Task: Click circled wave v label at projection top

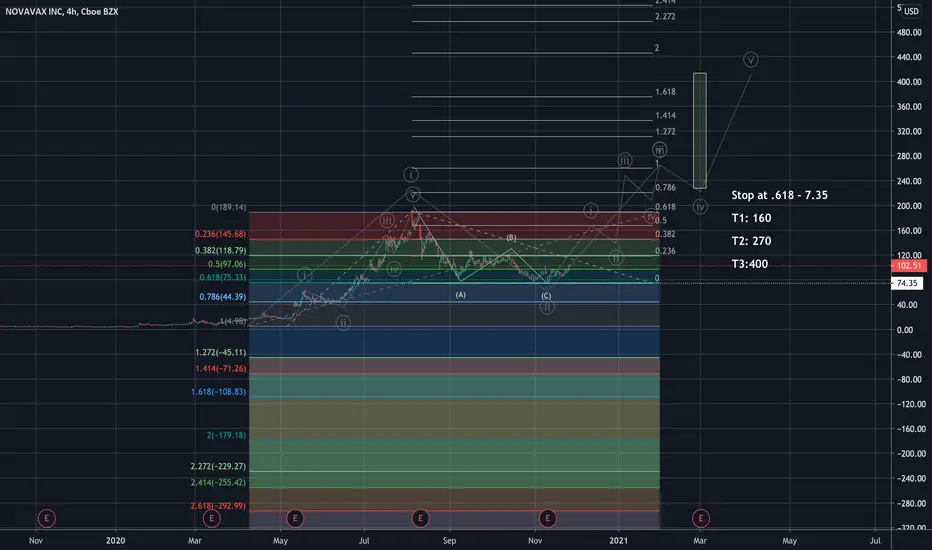Action: click(751, 59)
